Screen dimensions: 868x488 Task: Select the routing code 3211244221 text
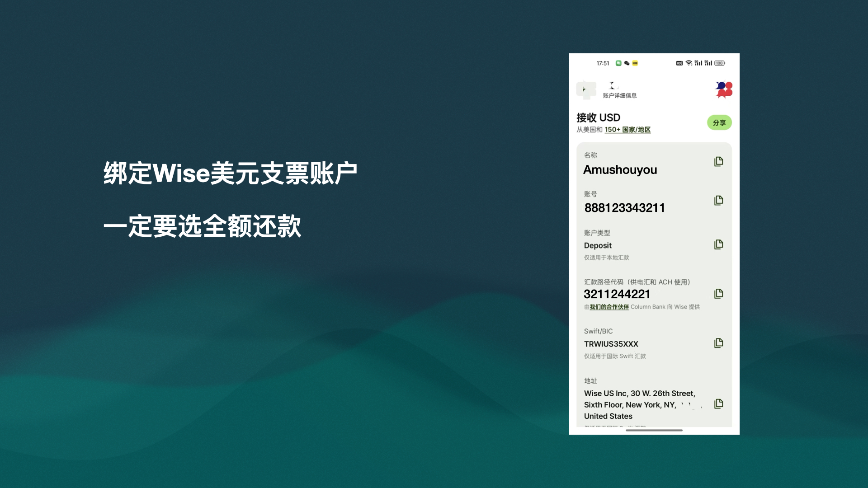pos(617,294)
